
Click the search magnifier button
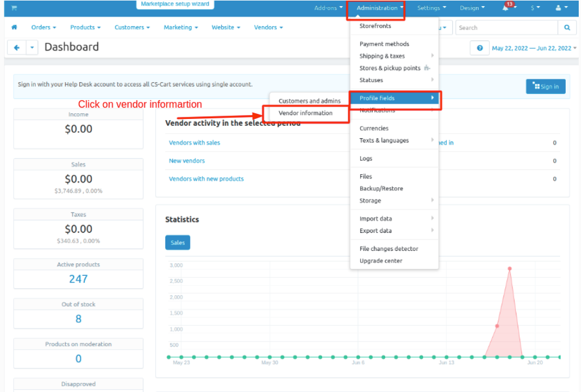tap(567, 27)
